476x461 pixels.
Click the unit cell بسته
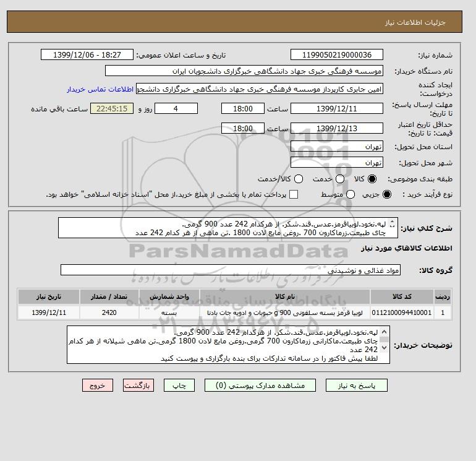point(169,312)
